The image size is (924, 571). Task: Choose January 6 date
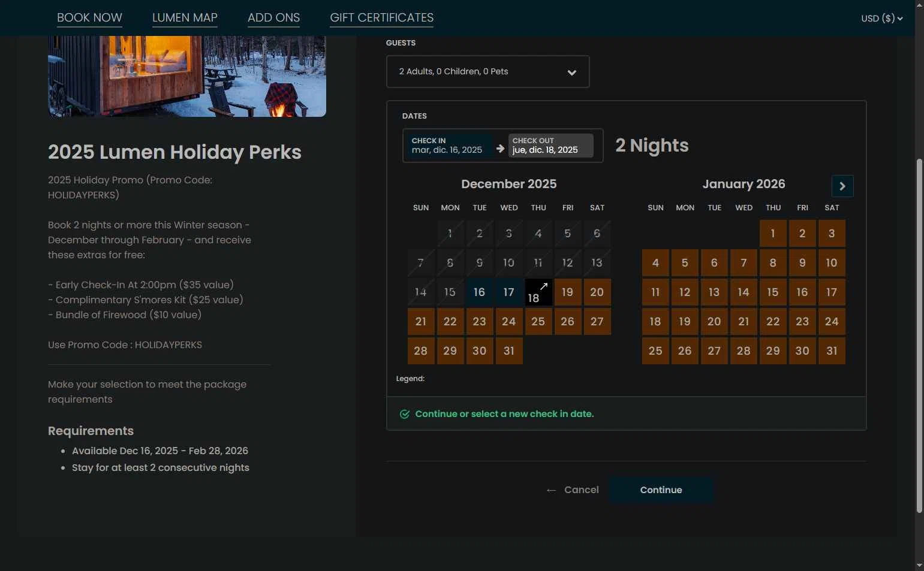click(714, 263)
